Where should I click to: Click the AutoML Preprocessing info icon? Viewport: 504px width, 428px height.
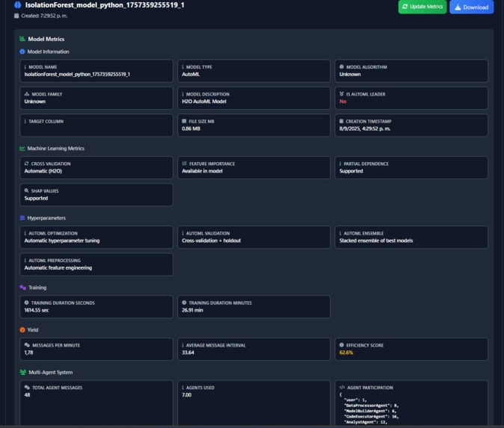point(25,260)
